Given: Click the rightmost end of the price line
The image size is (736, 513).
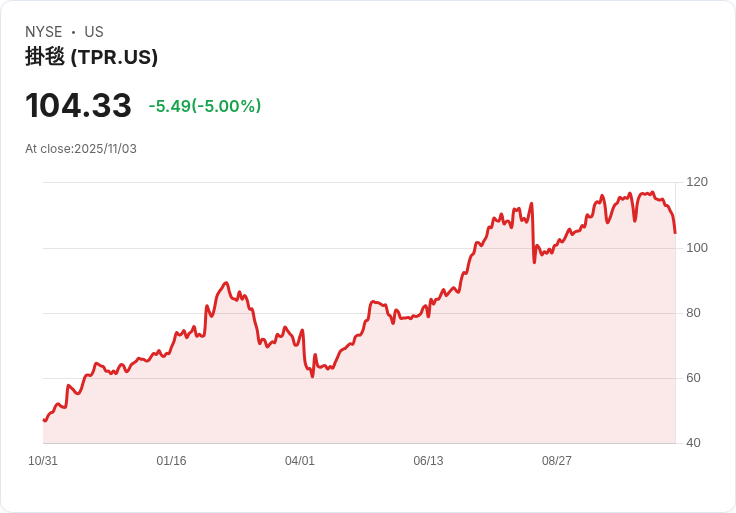Looking at the screenshot, I should click(675, 233).
